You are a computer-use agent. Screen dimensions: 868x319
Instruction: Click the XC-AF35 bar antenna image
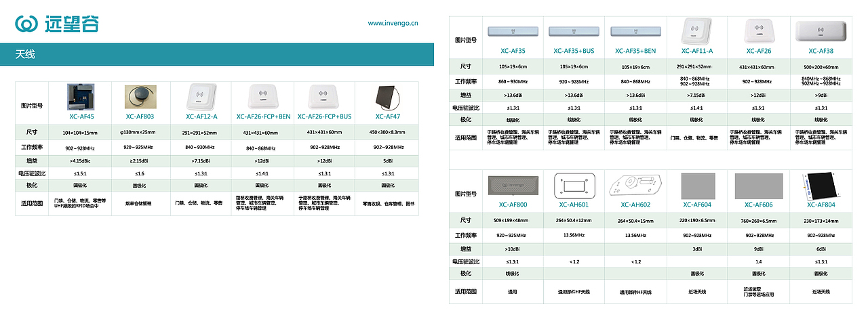click(513, 30)
